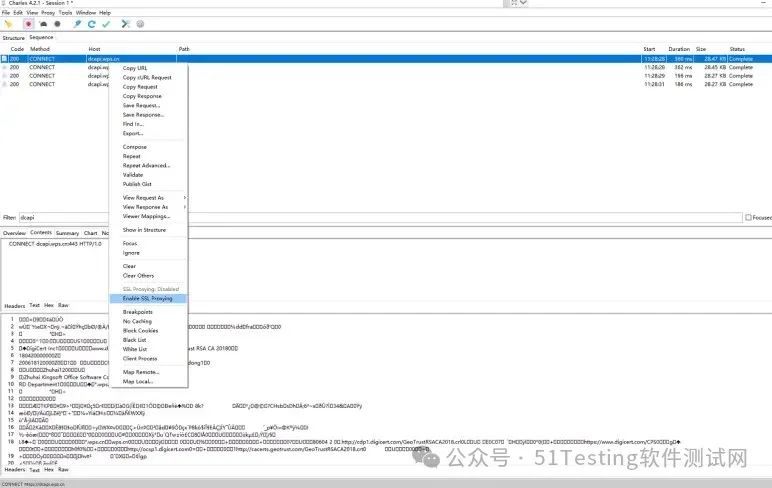Choose Breakpoints in the context menu

(138, 312)
